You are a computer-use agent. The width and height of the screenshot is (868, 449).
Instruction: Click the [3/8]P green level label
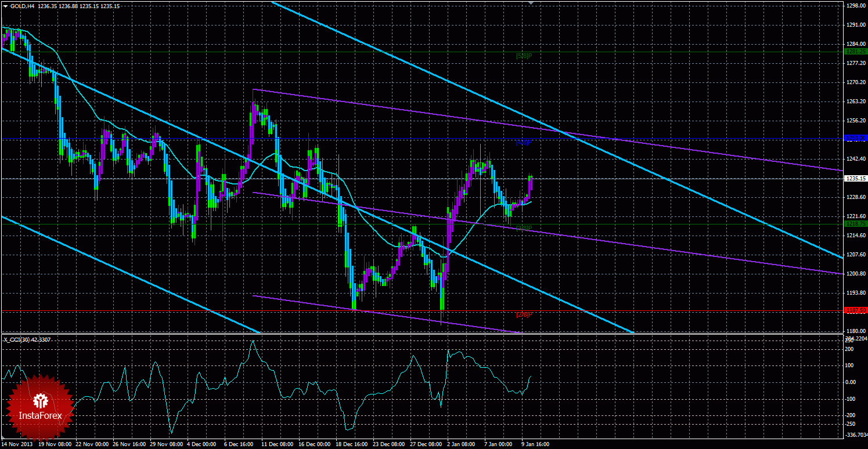[x=524, y=227]
